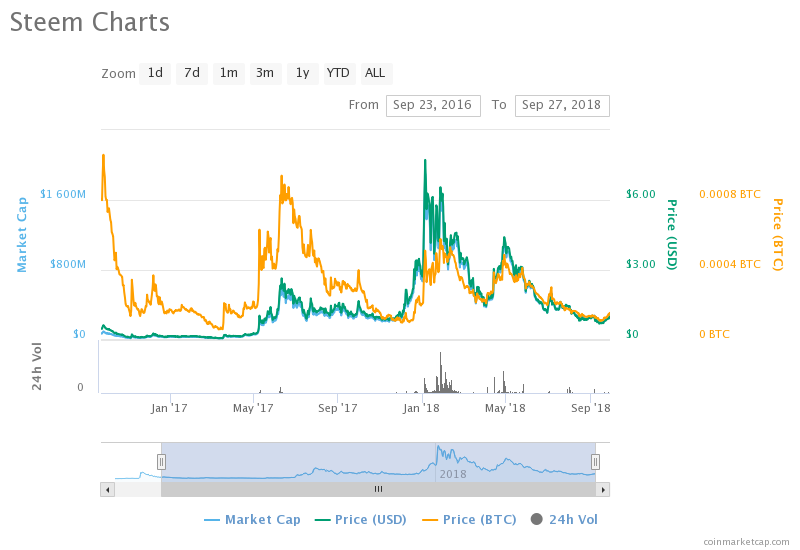Grab the right navigator range handle
The width and height of the screenshot is (800, 550).
(x=595, y=462)
